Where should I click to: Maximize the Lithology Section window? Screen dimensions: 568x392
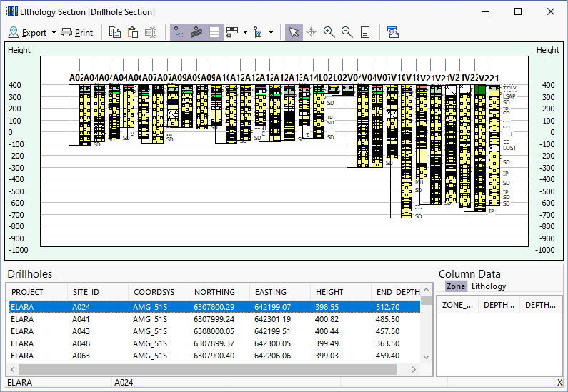pos(518,11)
